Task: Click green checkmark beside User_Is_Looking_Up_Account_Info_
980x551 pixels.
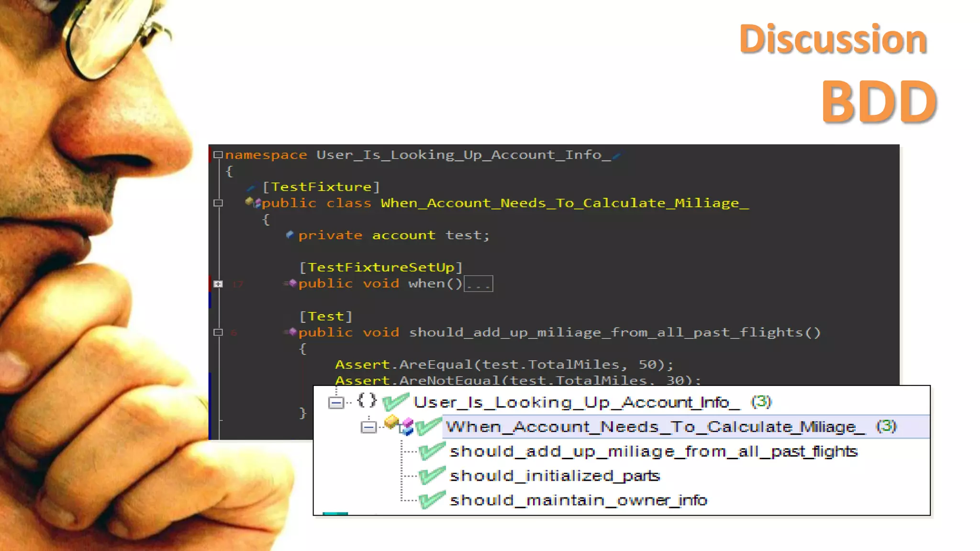Action: 396,401
